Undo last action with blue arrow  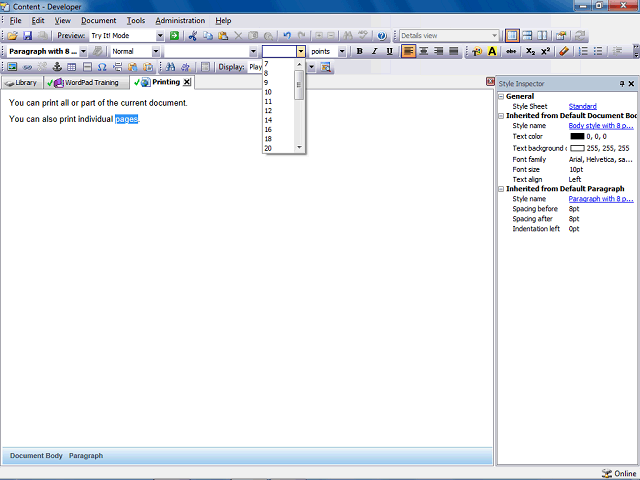pos(287,36)
